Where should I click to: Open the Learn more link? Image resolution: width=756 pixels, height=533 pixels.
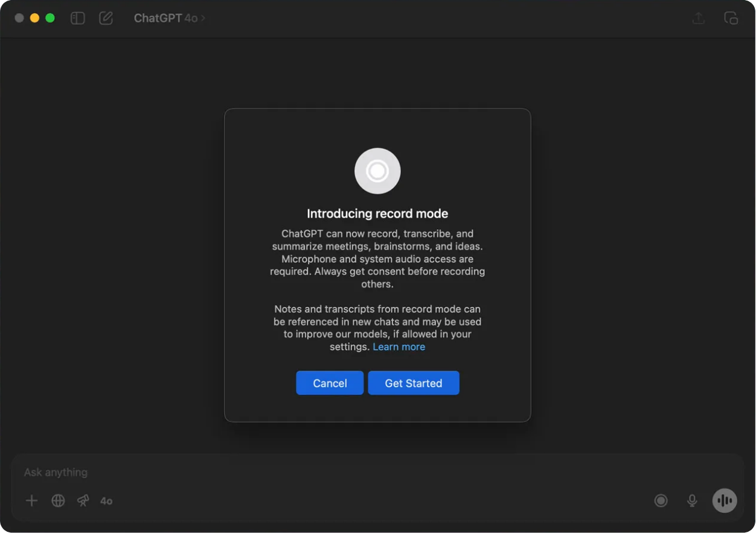coord(399,347)
